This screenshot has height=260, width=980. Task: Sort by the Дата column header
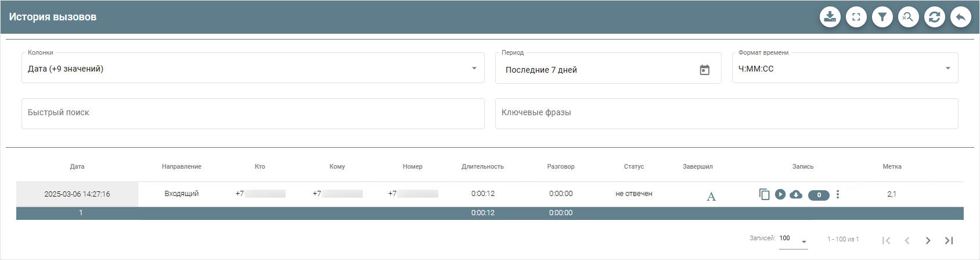point(77,166)
